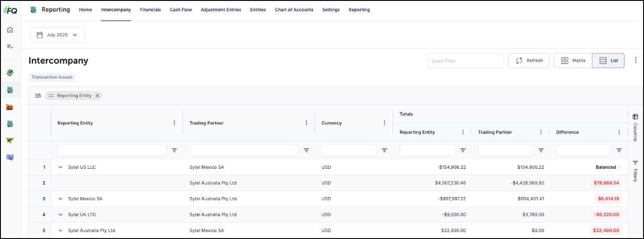The height and width of the screenshot is (239, 644).
Task: Click the Quick Filter input field
Action: click(465, 61)
